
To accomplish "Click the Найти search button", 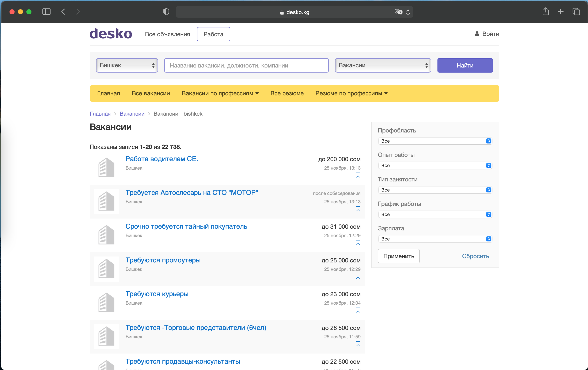I will pyautogui.click(x=465, y=65).
